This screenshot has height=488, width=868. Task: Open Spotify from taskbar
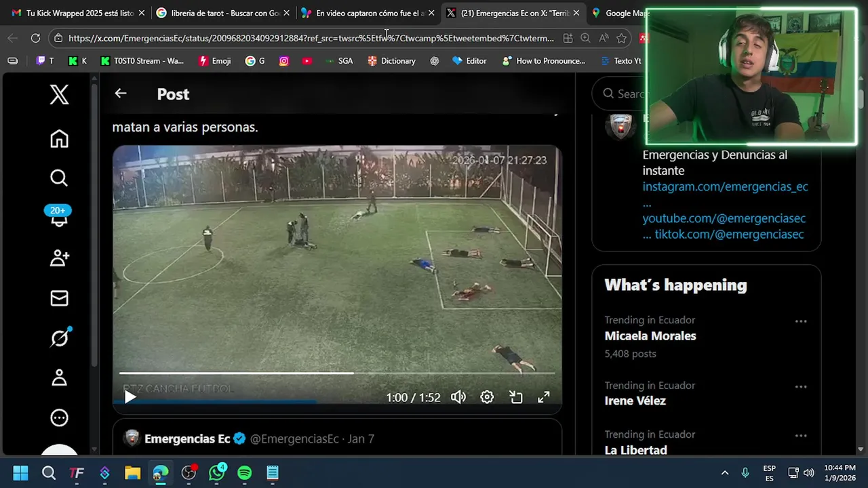click(x=245, y=472)
